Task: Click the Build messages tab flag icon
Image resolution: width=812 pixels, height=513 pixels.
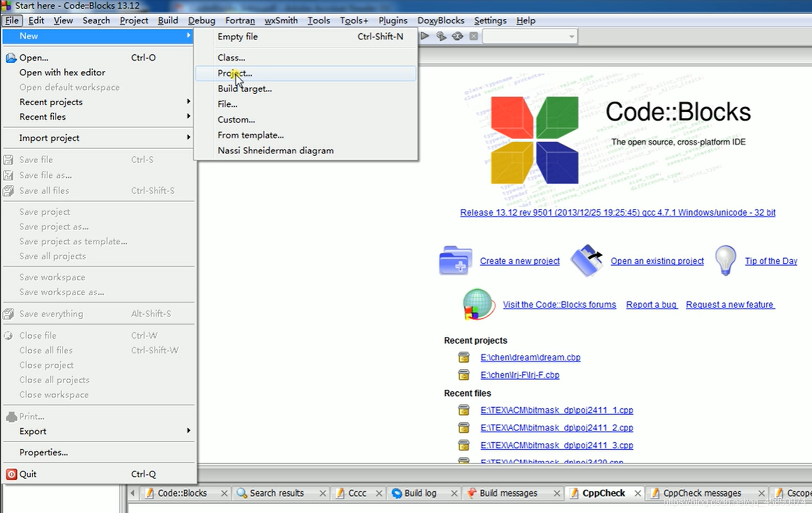Action: 471,493
